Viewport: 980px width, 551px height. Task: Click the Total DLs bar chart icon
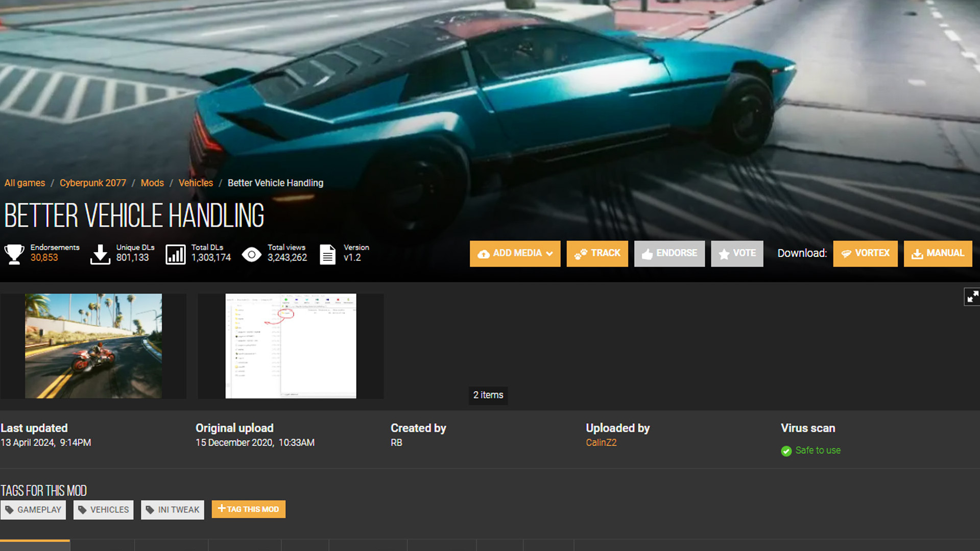point(176,254)
